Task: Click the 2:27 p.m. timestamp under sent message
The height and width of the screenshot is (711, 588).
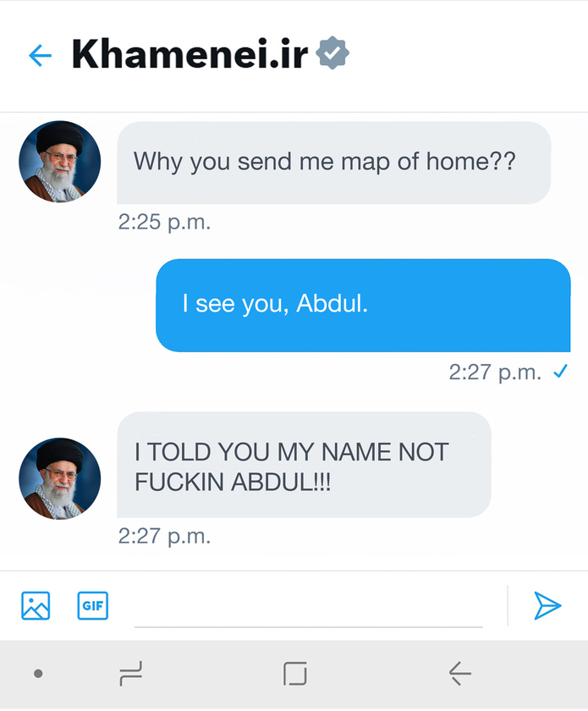Action: [495, 372]
